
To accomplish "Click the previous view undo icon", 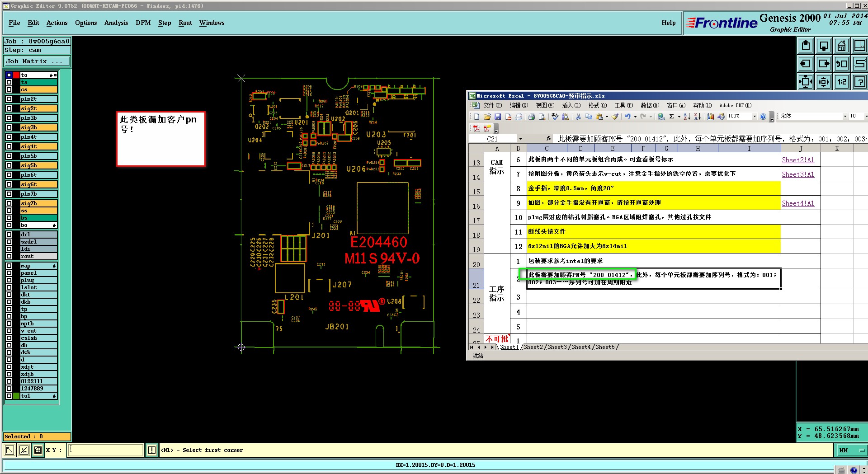I will coord(841,64).
